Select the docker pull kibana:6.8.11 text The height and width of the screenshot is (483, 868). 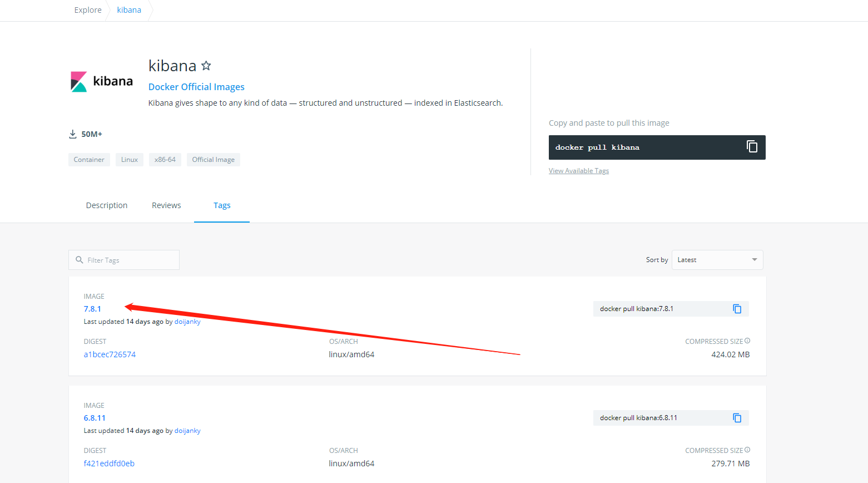[638, 418]
